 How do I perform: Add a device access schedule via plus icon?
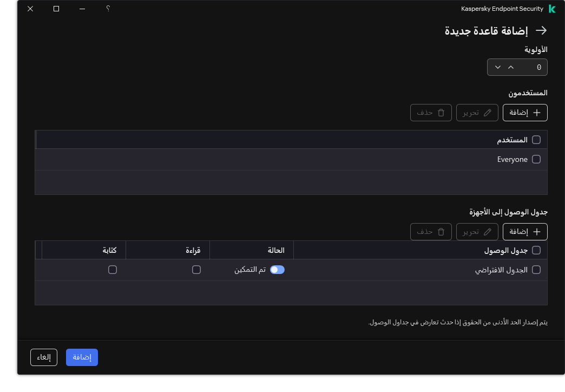coord(525,232)
